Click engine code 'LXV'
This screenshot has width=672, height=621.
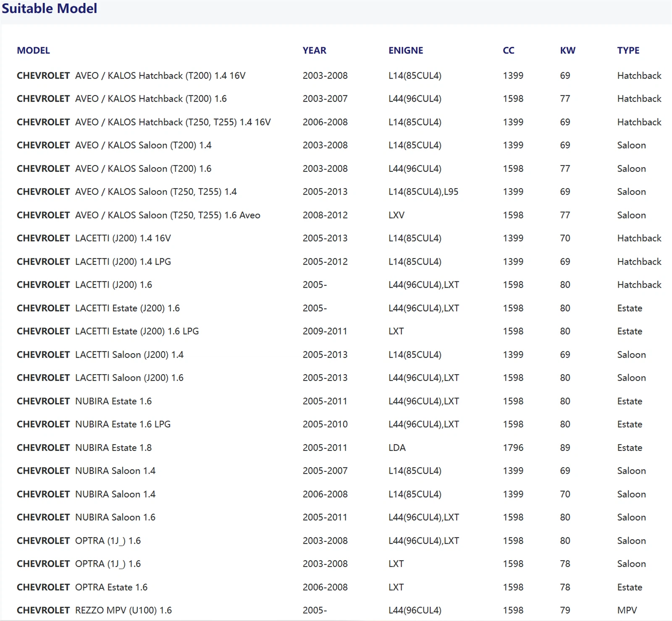click(x=396, y=215)
